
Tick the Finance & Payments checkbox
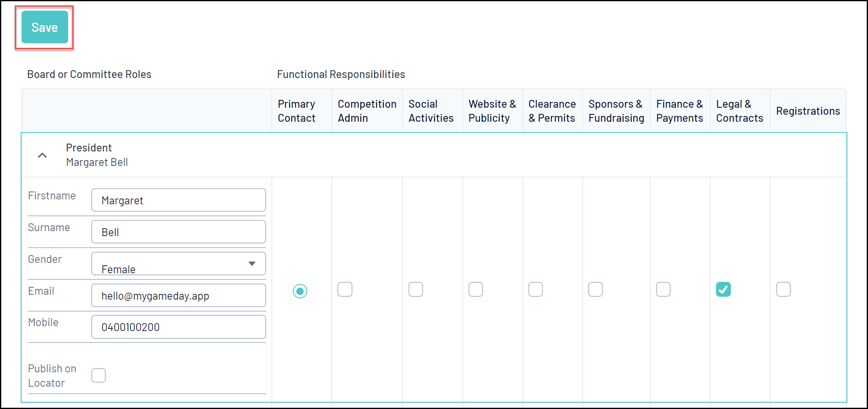point(663,289)
